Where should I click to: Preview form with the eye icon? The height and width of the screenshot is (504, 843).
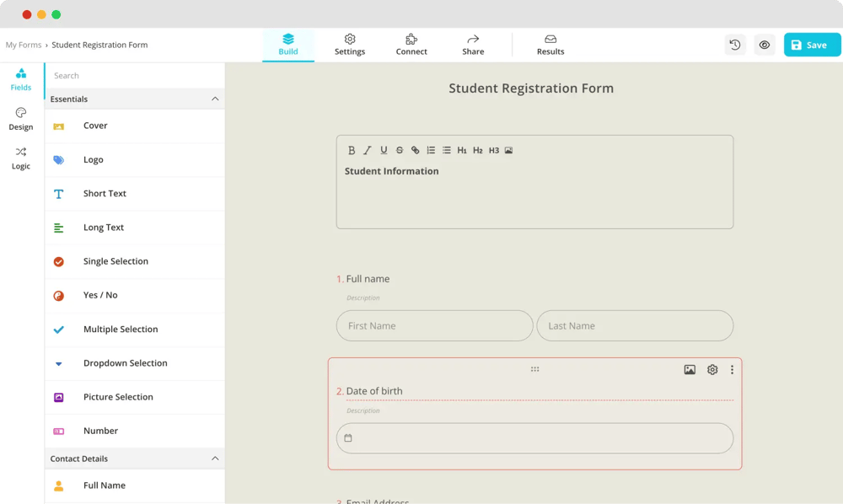[x=765, y=45]
